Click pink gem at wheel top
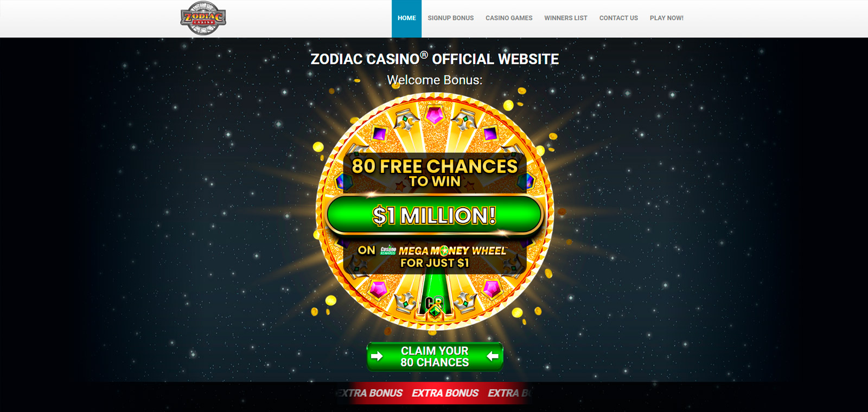The image size is (868, 412). click(x=435, y=114)
